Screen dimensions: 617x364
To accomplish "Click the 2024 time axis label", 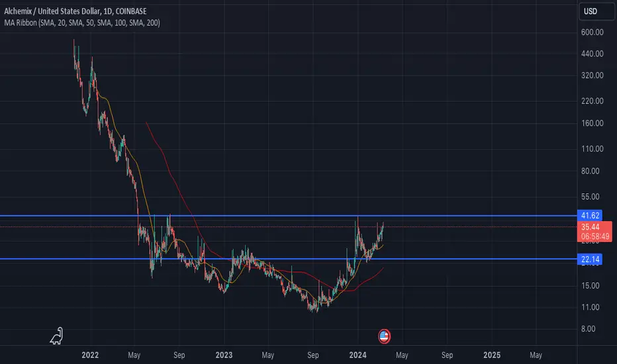I will pos(357,355).
